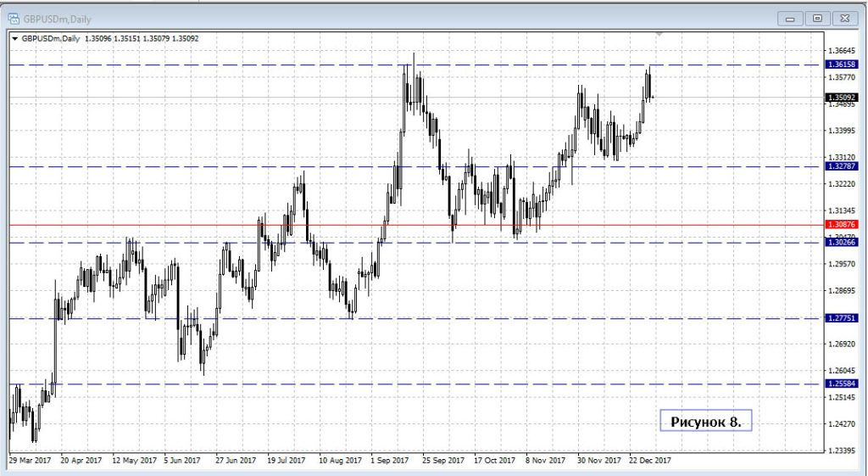The height and width of the screenshot is (476, 868).
Task: Close the GBPUSDm,Daily chart window
Action: [x=843, y=18]
